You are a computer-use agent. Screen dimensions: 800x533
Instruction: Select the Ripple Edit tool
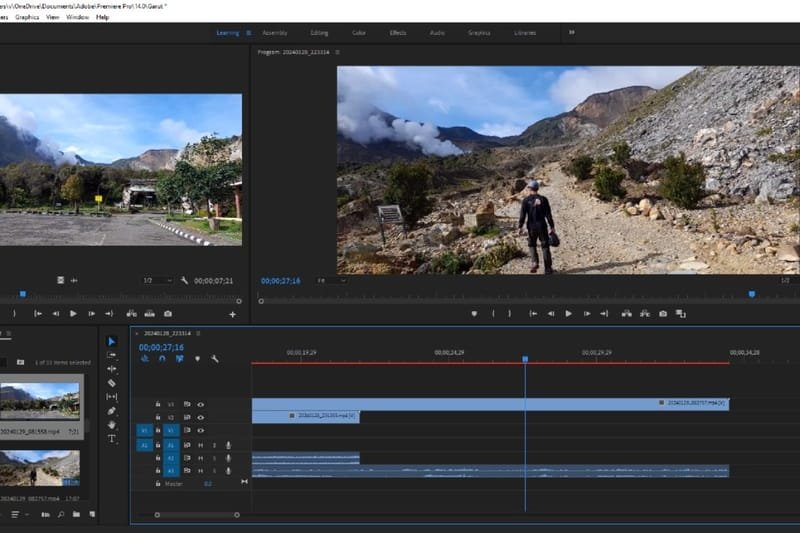click(112, 369)
